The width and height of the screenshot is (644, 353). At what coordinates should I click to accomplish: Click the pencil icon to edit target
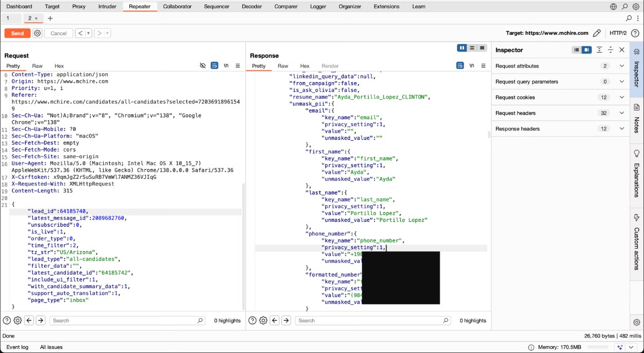(596, 33)
